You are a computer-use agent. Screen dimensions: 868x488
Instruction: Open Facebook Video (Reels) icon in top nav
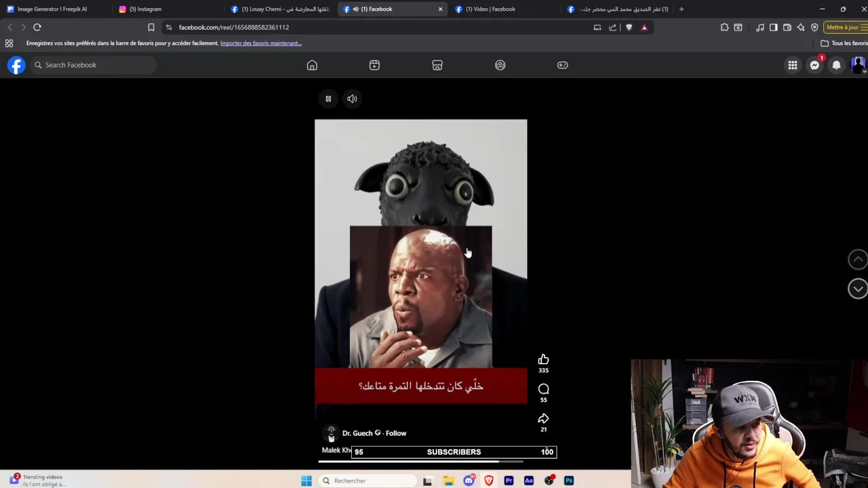click(x=374, y=65)
